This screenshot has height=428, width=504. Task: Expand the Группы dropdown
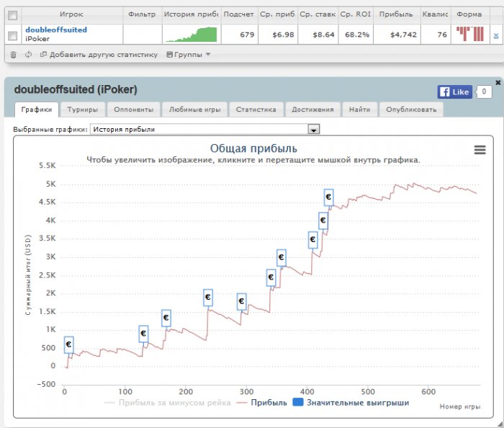(x=189, y=54)
